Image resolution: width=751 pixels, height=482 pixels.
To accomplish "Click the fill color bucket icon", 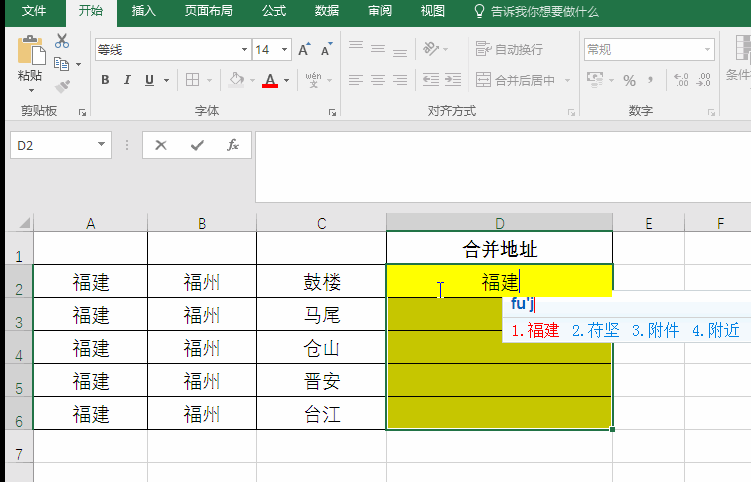I will (x=236, y=80).
